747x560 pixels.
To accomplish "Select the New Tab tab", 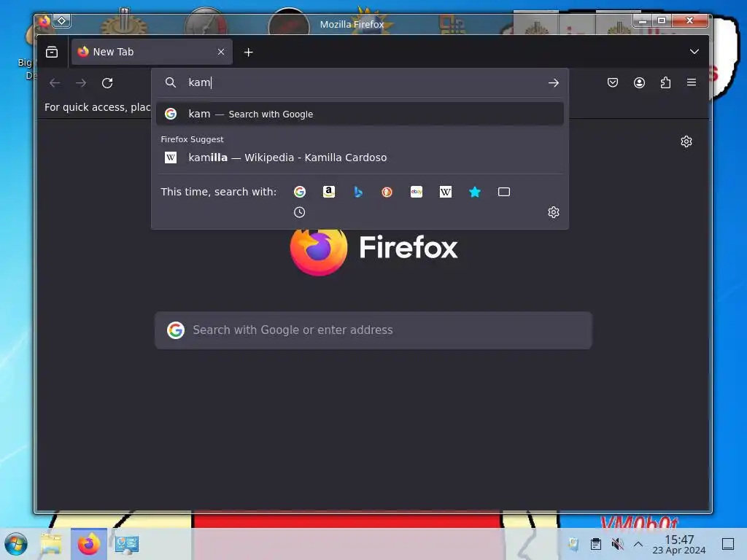I will (152, 52).
